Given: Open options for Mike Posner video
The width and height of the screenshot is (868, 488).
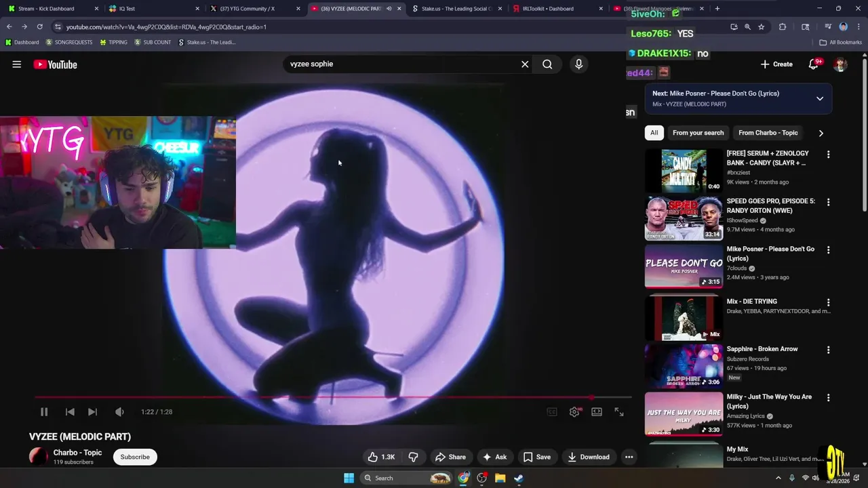Looking at the screenshot, I should click(x=828, y=250).
